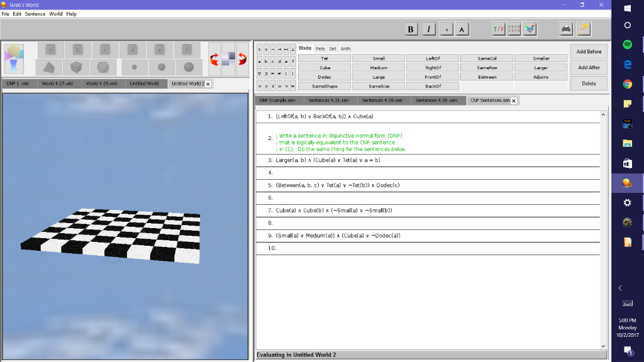
Task: Insert the conjunction ∧ symbol
Action: point(259,49)
